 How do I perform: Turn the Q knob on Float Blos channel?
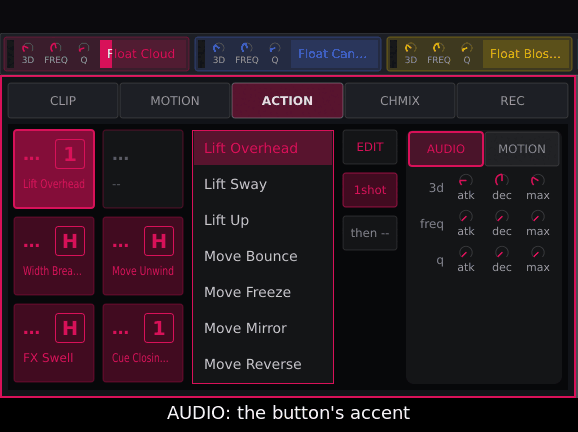467,48
